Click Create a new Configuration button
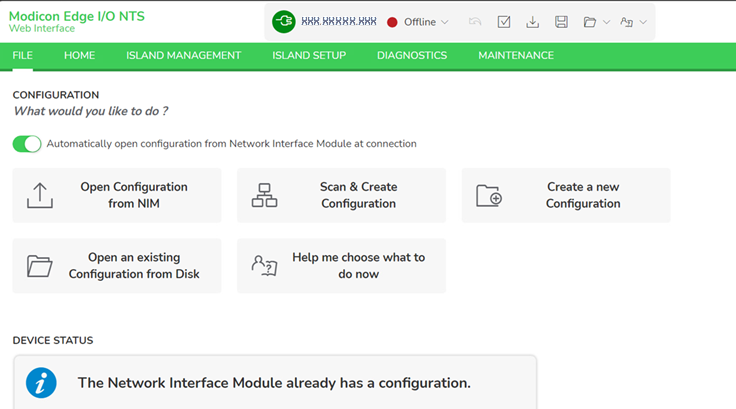The height and width of the screenshot is (409, 736). tap(566, 195)
